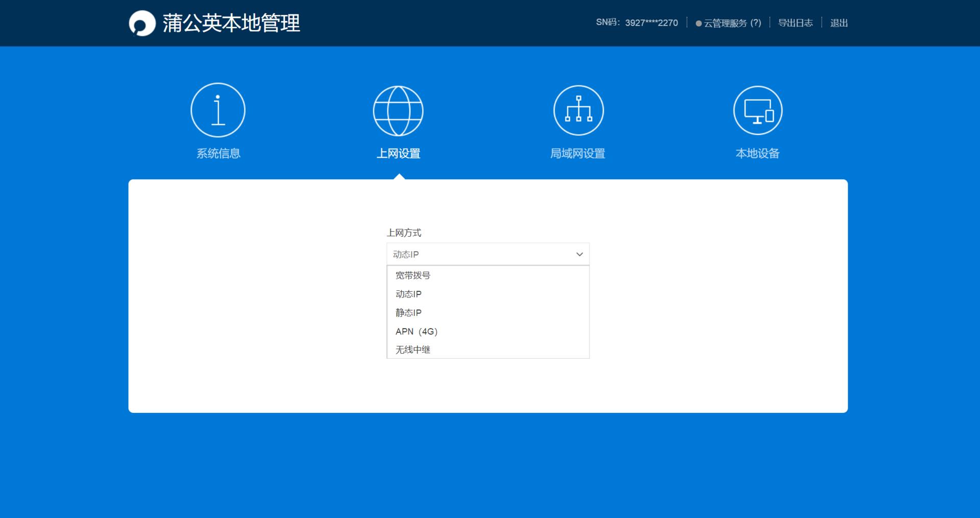Select 宽带拨号 from the dropdown list
980x518 pixels.
click(412, 275)
